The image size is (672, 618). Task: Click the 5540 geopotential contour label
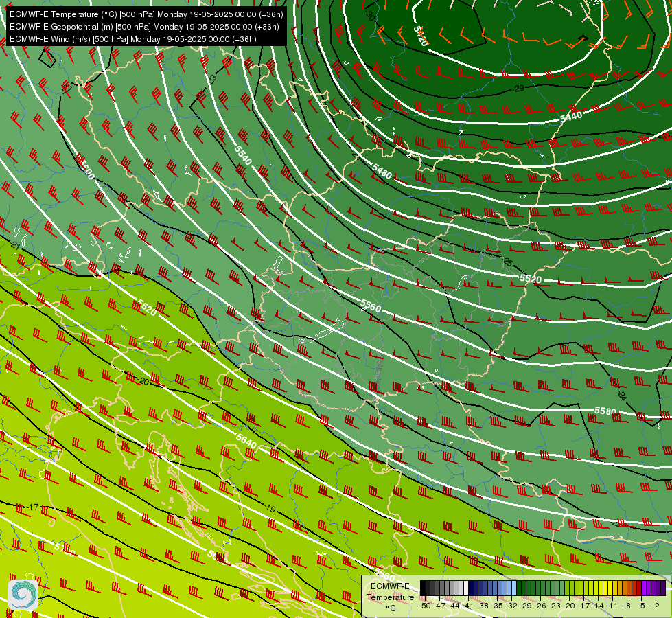[x=243, y=155]
